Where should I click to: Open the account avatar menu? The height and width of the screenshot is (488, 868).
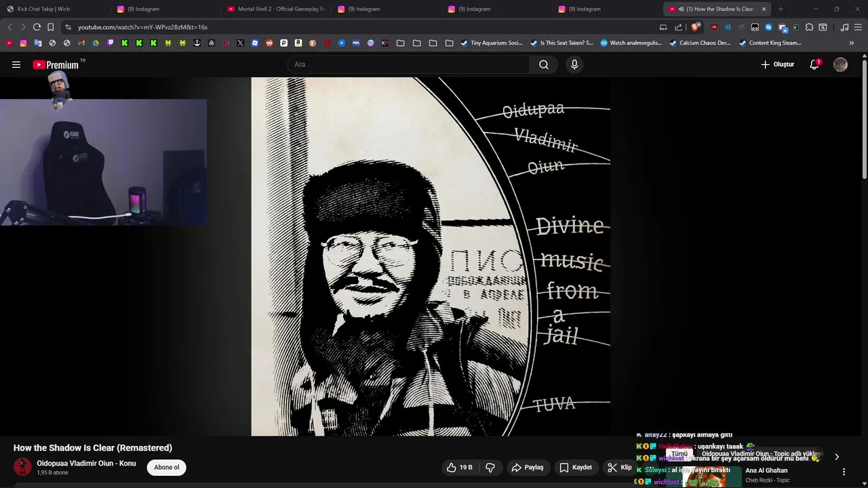click(x=840, y=64)
